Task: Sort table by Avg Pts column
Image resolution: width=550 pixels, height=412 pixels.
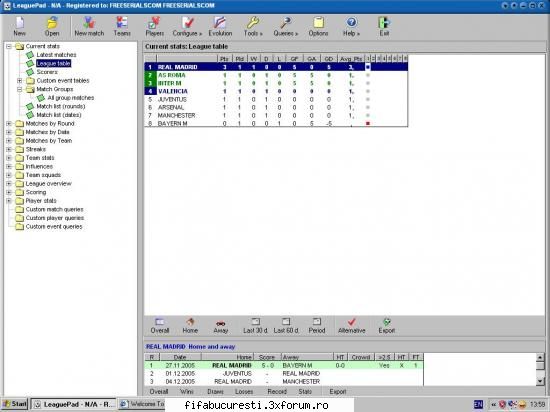Action: [x=351, y=59]
